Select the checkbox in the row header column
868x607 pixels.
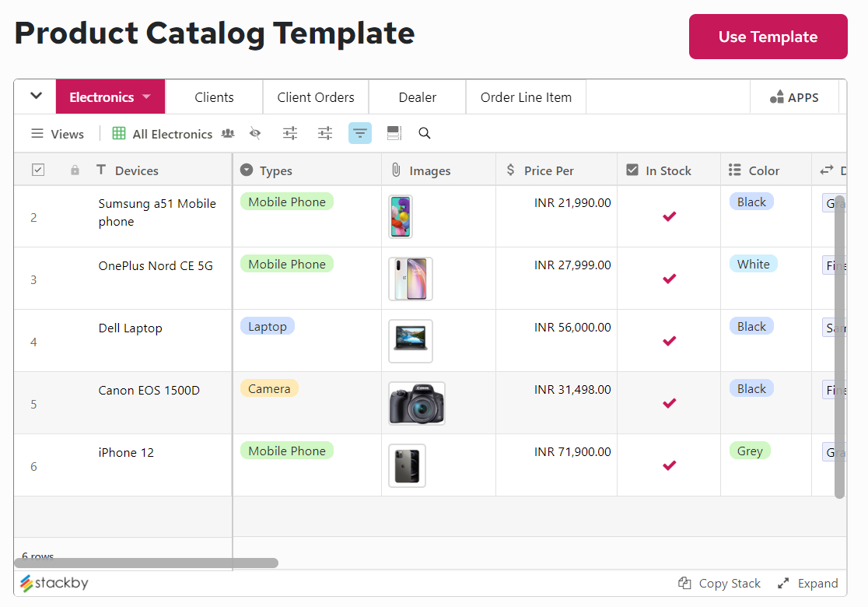click(37, 169)
